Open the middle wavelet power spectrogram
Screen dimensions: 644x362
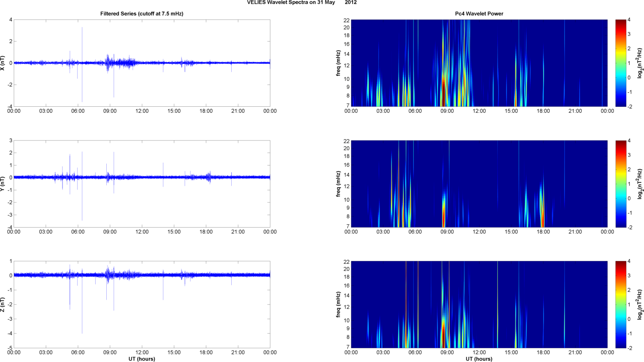tap(479, 184)
